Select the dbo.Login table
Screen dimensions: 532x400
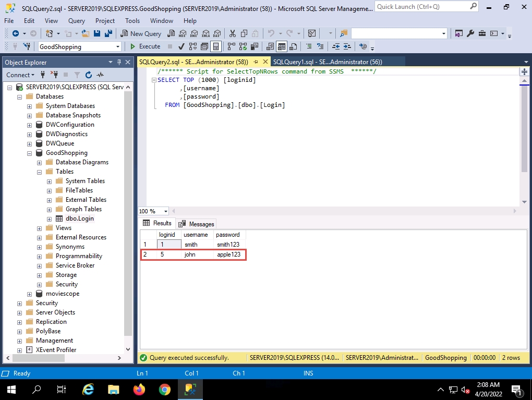79,219
